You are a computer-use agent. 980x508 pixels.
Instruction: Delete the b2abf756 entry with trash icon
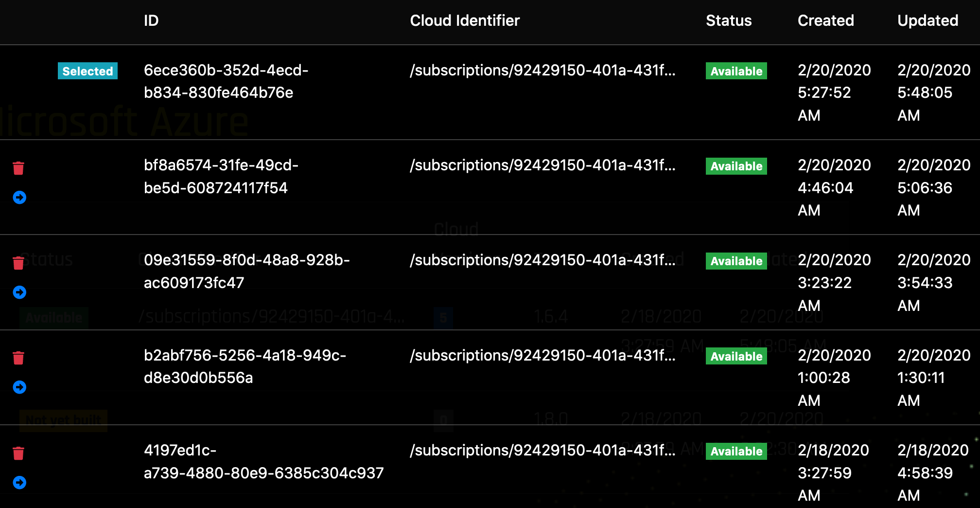[x=18, y=358]
